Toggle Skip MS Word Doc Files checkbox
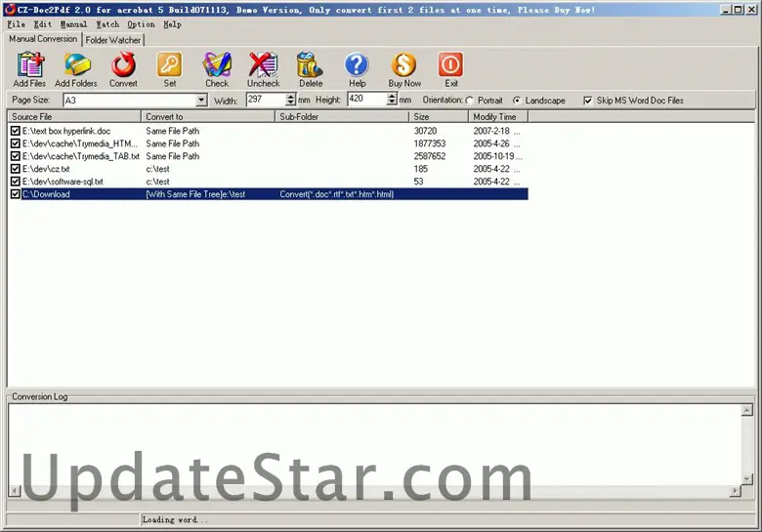Viewport: 762px width, 532px height. (x=588, y=101)
